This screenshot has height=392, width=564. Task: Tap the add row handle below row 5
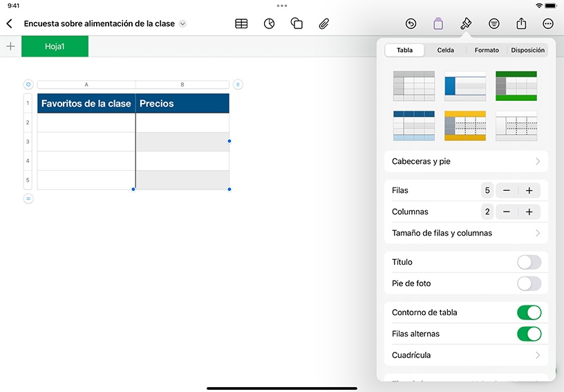[x=28, y=198]
